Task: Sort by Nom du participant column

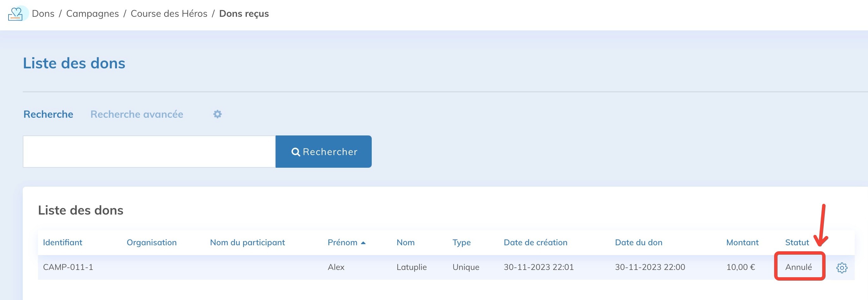Action: point(247,242)
